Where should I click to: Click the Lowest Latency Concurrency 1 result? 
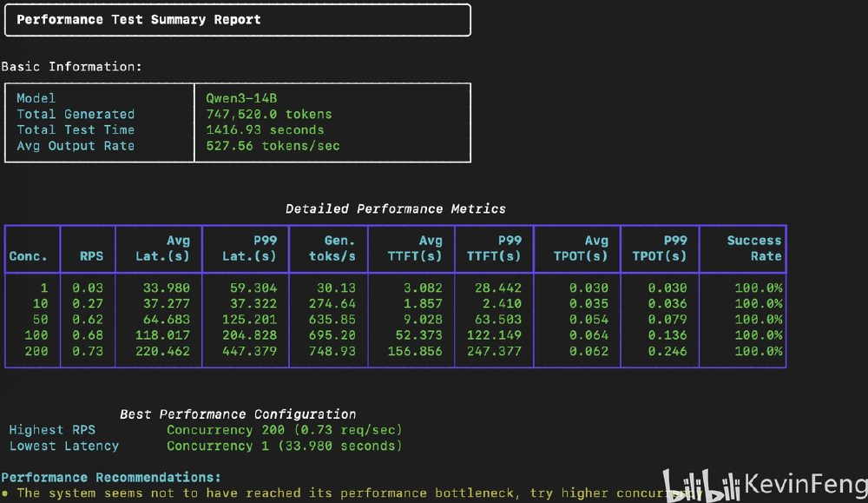click(284, 446)
